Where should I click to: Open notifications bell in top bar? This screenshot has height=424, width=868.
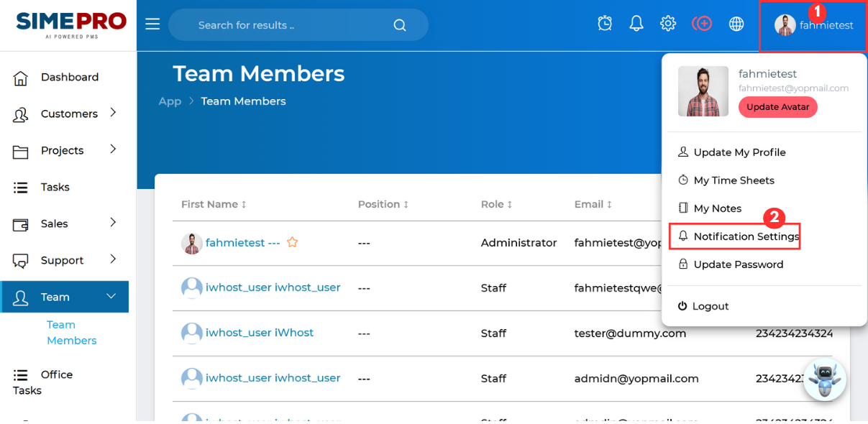pyautogui.click(x=636, y=24)
